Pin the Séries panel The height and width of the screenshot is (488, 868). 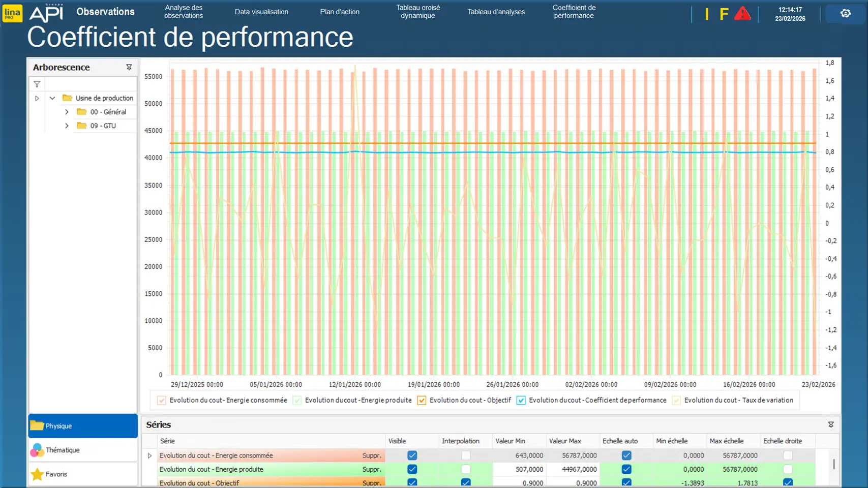(831, 424)
